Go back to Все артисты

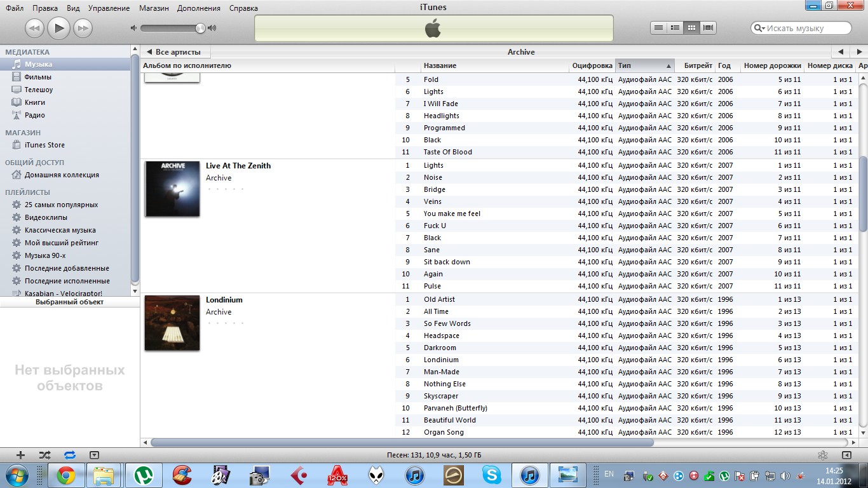pos(173,52)
